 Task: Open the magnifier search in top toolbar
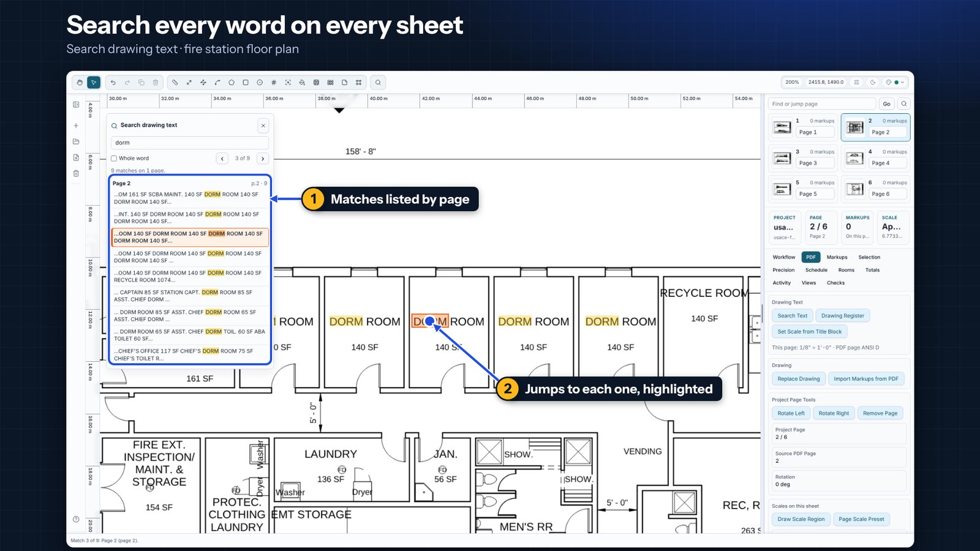(x=378, y=82)
